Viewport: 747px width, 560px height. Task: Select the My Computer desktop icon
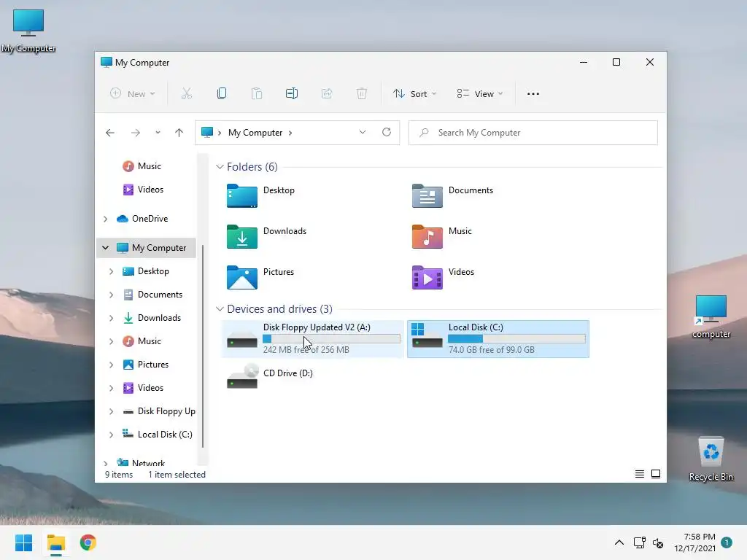pyautogui.click(x=28, y=31)
